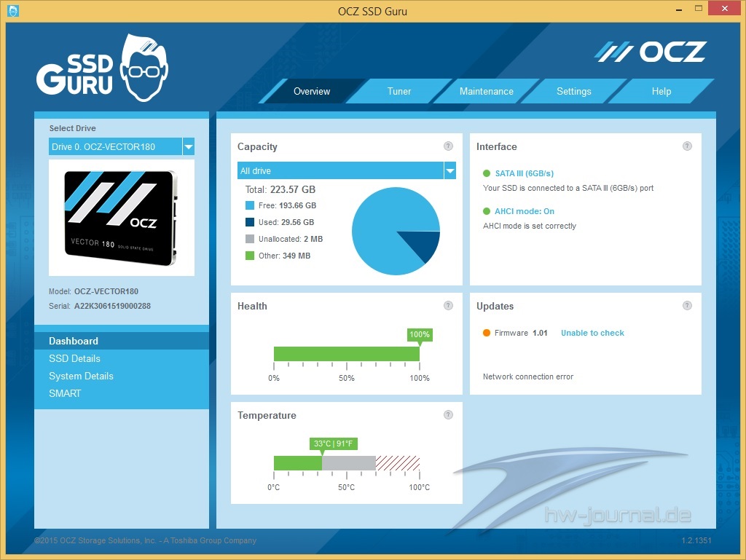This screenshot has height=560, width=746.
Task: Switch to the Tuner tab
Action: [399, 92]
